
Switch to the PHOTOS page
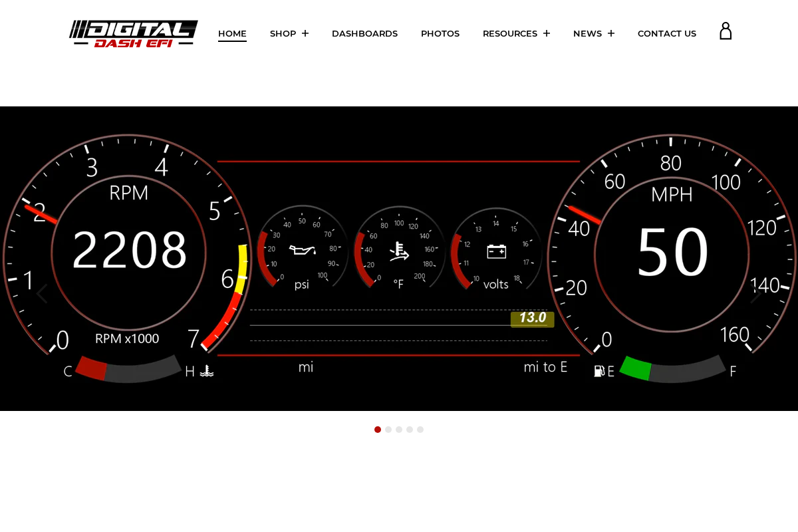click(440, 33)
